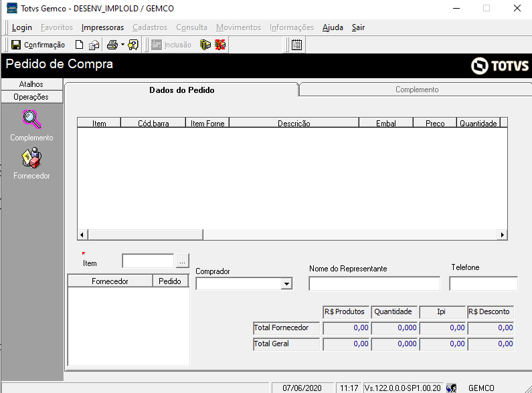Click the Telefone input field
Viewport: 532px width, 393px height.
tap(483, 283)
